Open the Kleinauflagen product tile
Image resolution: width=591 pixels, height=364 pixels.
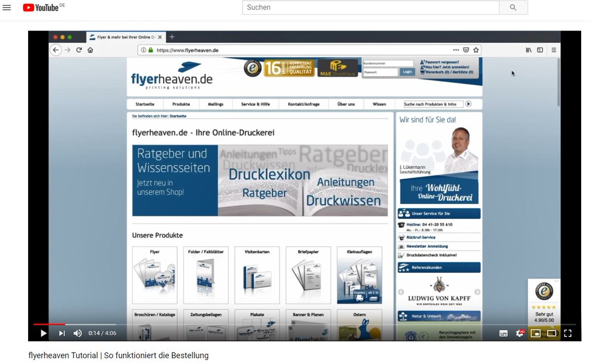[360, 275]
